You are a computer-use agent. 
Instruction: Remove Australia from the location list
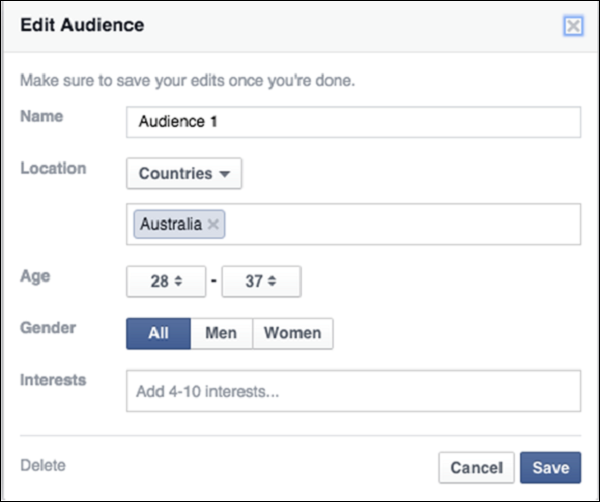[212, 225]
